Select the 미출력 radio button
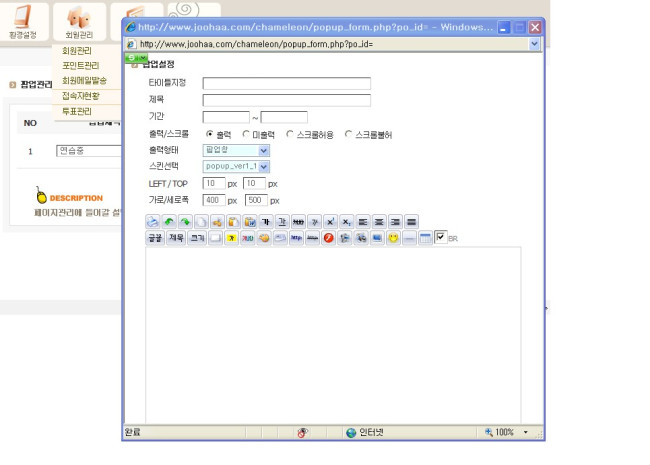 [x=246, y=134]
